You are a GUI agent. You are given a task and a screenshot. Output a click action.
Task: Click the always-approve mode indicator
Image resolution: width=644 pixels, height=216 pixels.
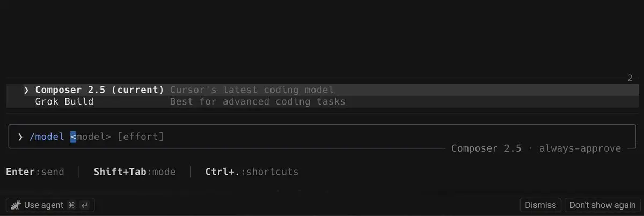[580, 148]
